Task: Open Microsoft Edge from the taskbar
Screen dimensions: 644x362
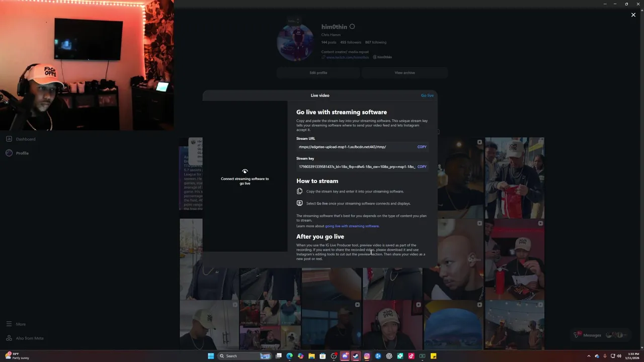Action: pyautogui.click(x=289, y=356)
